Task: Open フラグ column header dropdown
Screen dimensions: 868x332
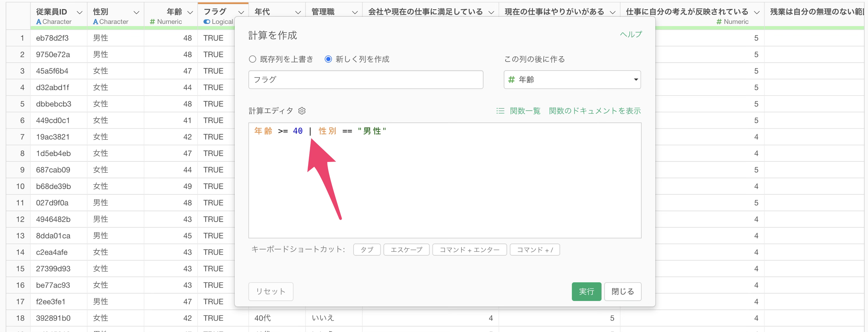Action: (x=241, y=13)
